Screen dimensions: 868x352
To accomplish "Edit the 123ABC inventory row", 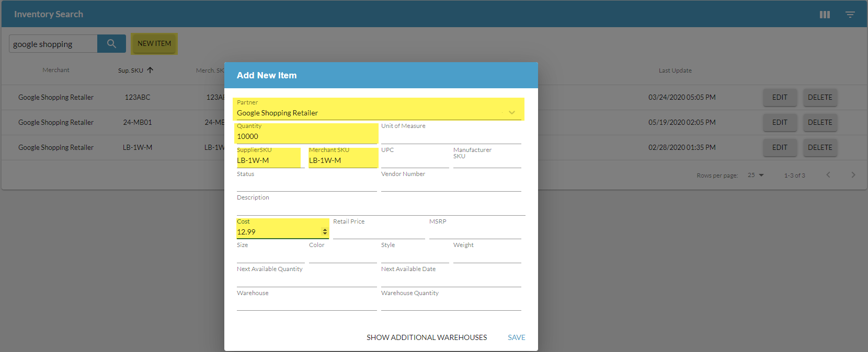I will [779, 97].
